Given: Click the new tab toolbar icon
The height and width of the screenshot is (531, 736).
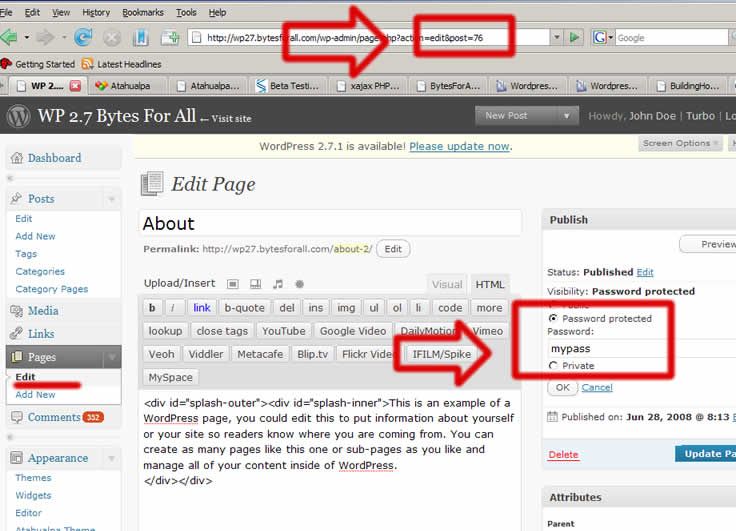Looking at the screenshot, I should (x=170, y=38).
